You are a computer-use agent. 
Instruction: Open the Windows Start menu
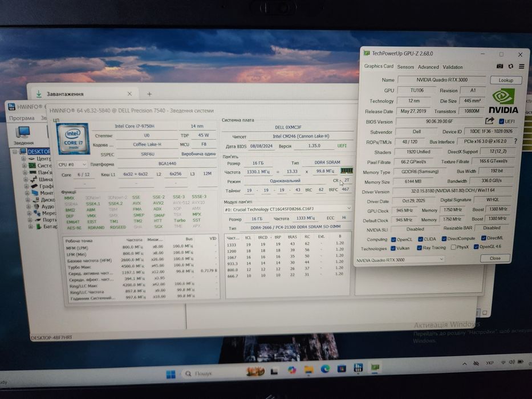tap(171, 374)
